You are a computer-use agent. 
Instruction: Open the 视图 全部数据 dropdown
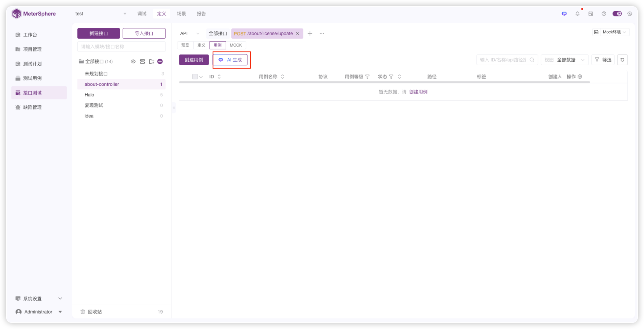(x=565, y=60)
